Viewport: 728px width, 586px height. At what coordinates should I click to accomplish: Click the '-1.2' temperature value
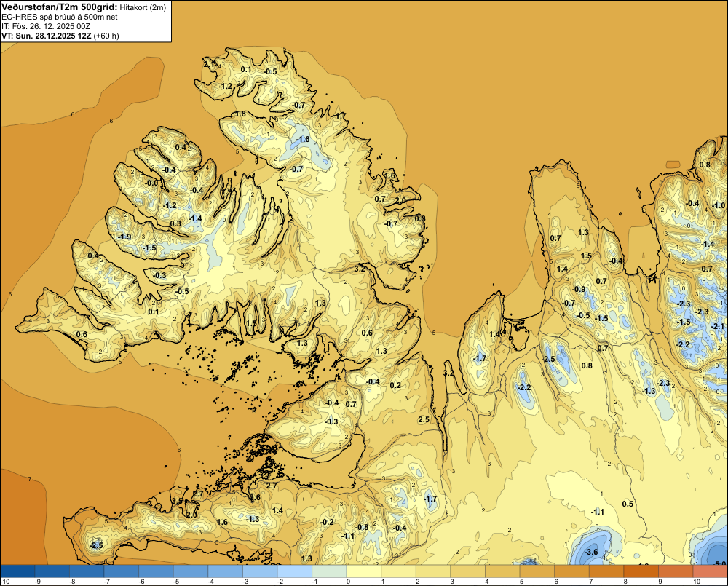point(170,205)
